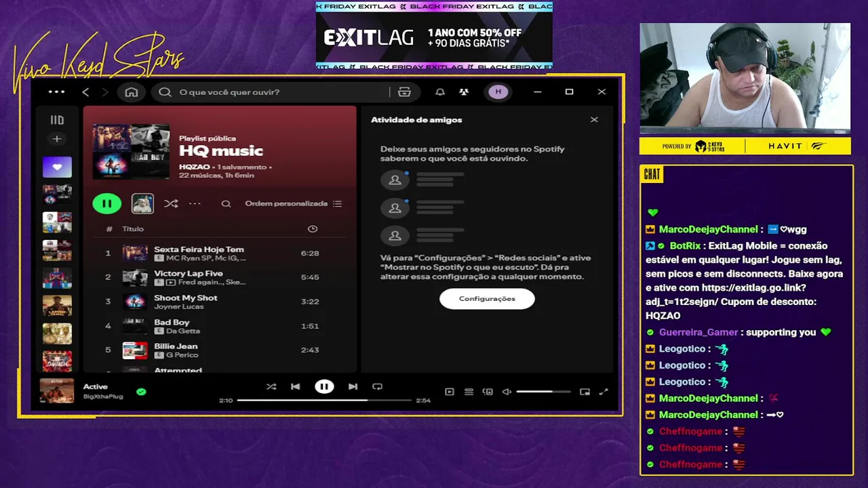Create a playlist with plus button
Viewport: 868px width, 488px height.
click(57, 139)
